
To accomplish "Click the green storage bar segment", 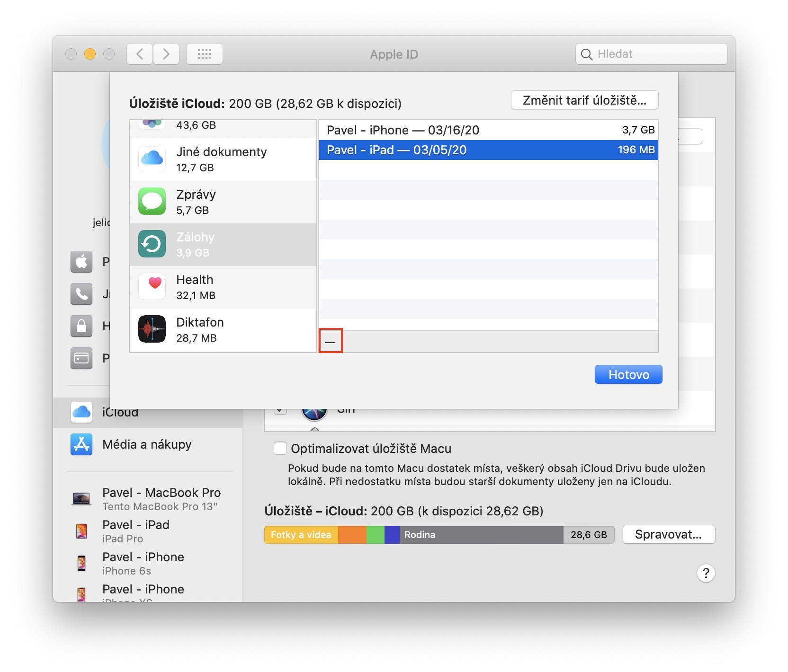I will click(376, 535).
